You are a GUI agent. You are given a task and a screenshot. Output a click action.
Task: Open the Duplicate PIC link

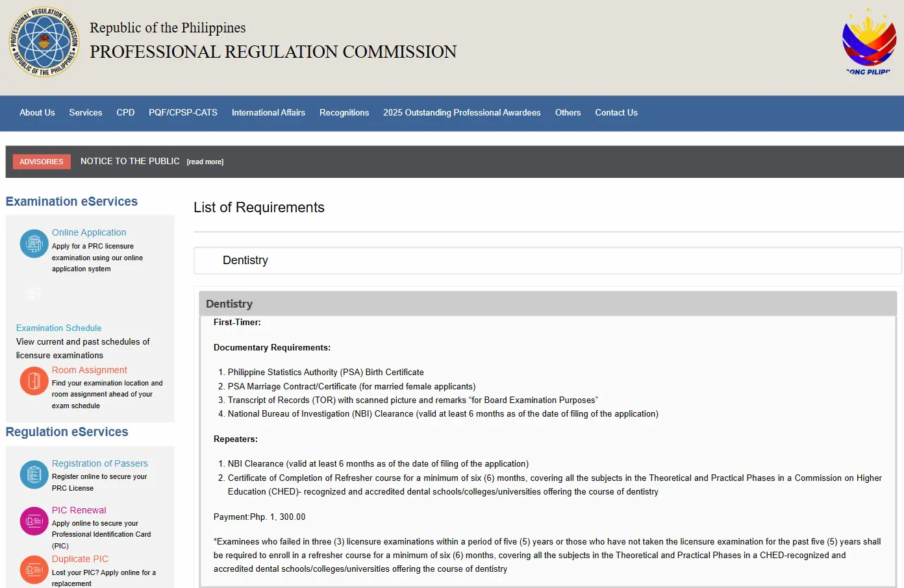point(80,559)
